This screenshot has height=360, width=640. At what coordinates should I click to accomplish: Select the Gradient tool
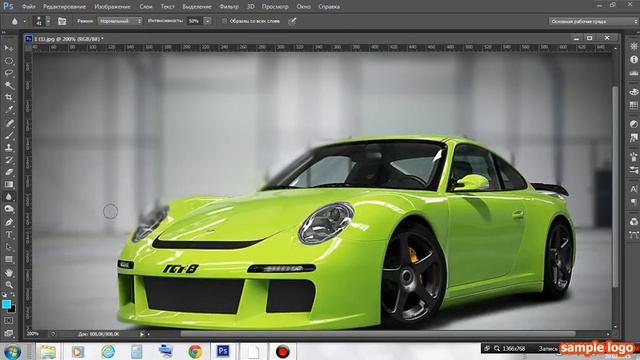pyautogui.click(x=9, y=184)
